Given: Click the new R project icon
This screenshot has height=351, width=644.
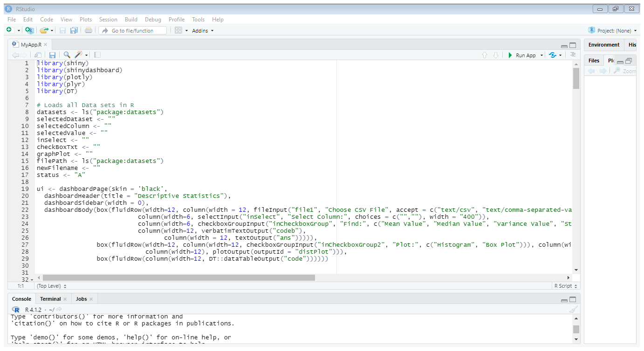Looking at the screenshot, I should (x=29, y=30).
